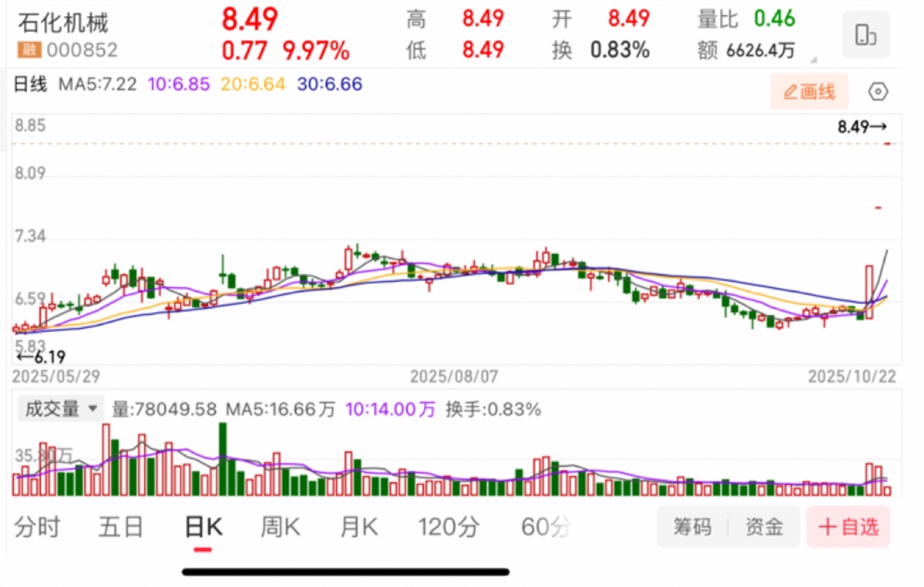
Task: Tap the home indicator bar at bottom
Action: (x=346, y=572)
